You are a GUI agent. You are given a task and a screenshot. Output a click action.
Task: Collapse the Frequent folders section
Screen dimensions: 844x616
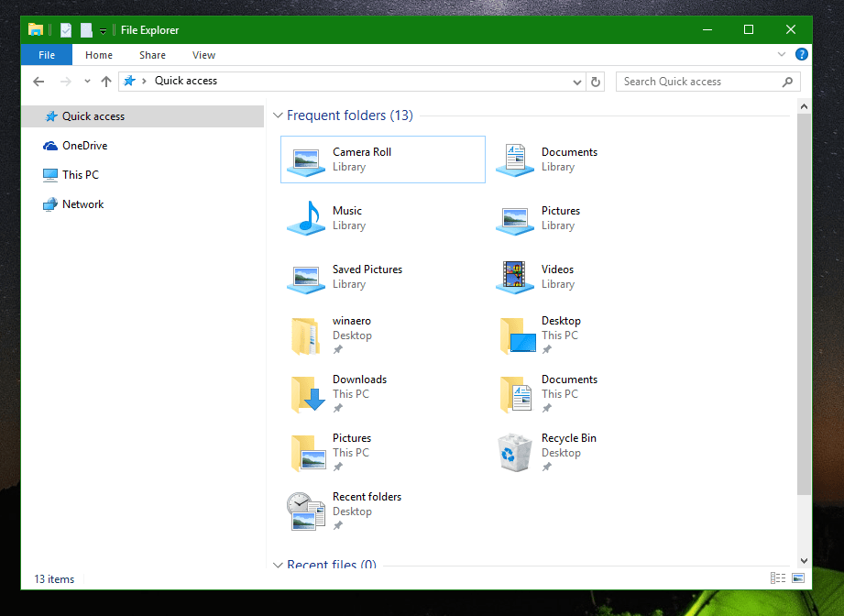(x=278, y=115)
